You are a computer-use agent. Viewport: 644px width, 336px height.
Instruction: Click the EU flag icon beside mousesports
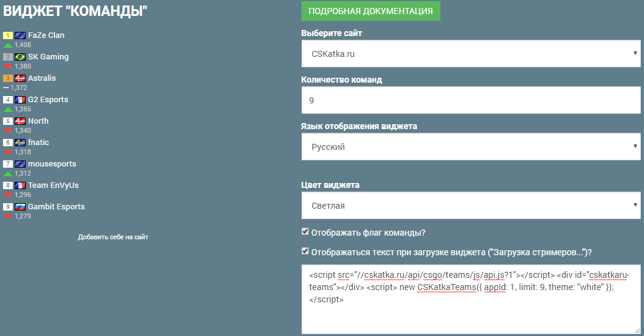20,164
